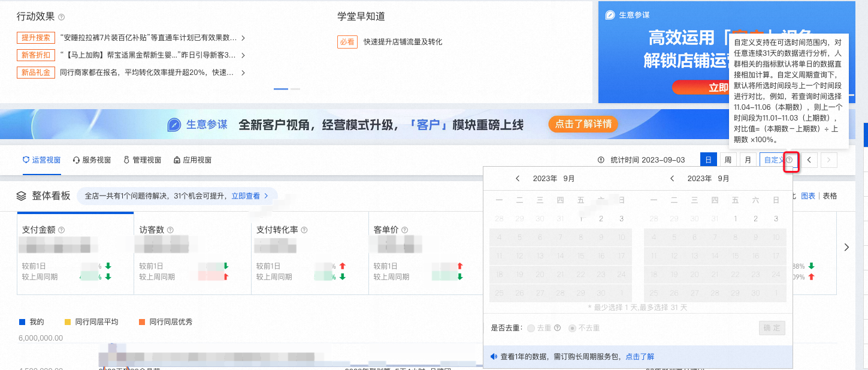Open the 点击了解 link about the service package

click(640, 356)
